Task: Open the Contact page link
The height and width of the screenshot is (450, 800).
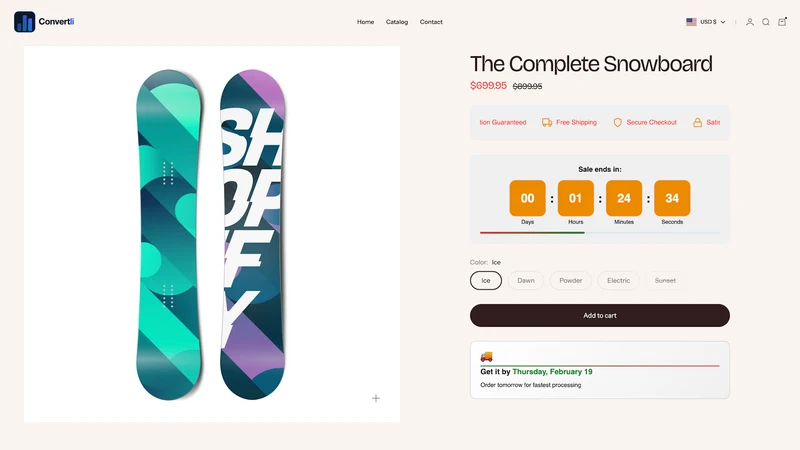Action: [431, 22]
